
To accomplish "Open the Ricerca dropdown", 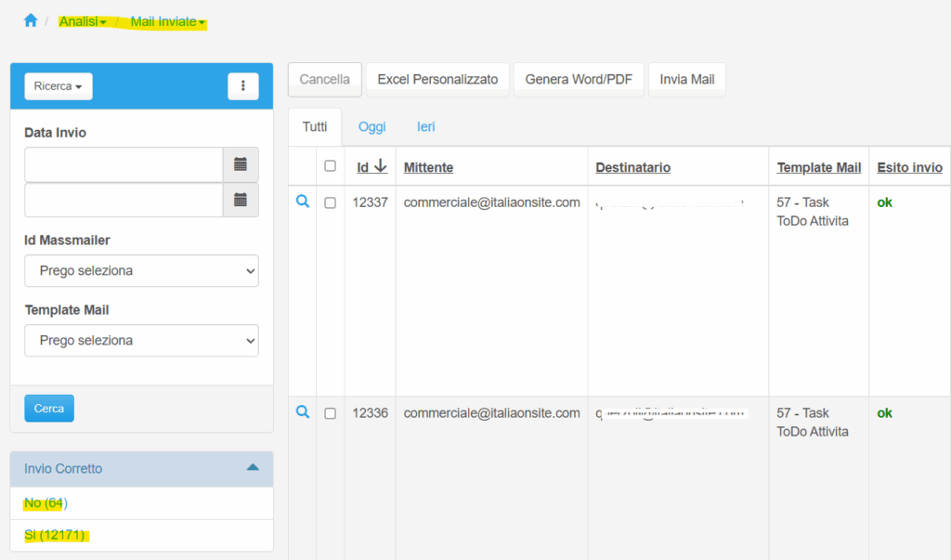I will point(58,86).
